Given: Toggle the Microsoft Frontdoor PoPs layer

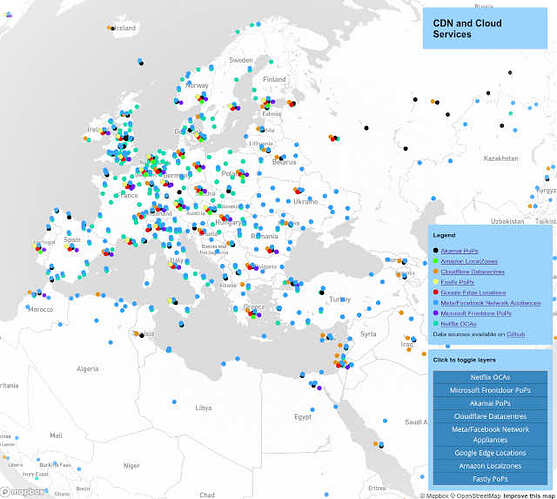Looking at the screenshot, I should [x=490, y=390].
